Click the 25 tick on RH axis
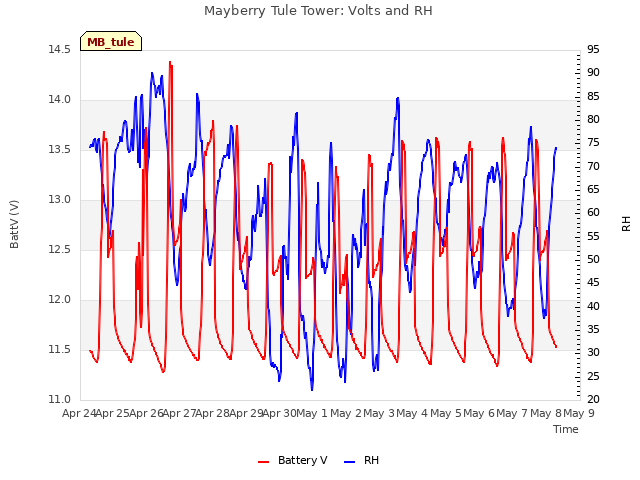The height and width of the screenshot is (480, 640). click(x=593, y=376)
